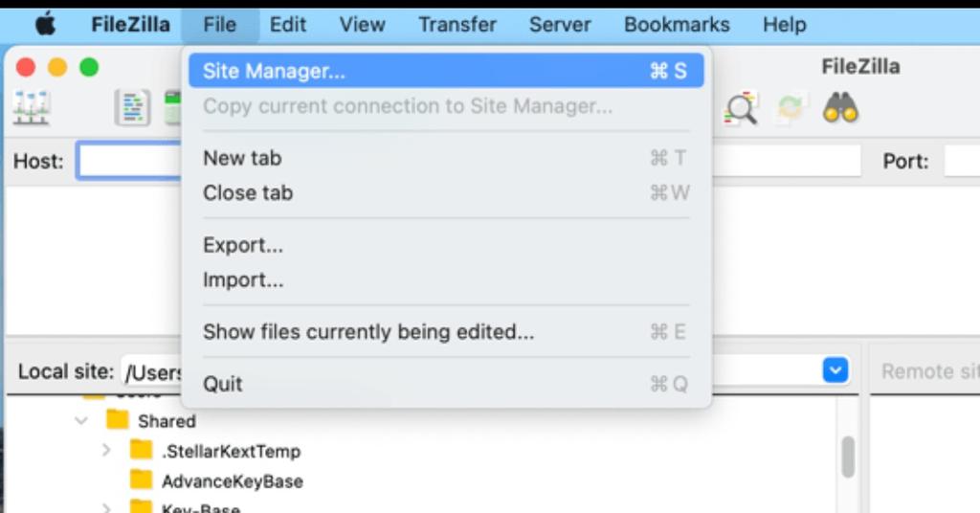Screen dimensions: 980x513
Task: Select New tab menu entry
Action: pos(243,158)
